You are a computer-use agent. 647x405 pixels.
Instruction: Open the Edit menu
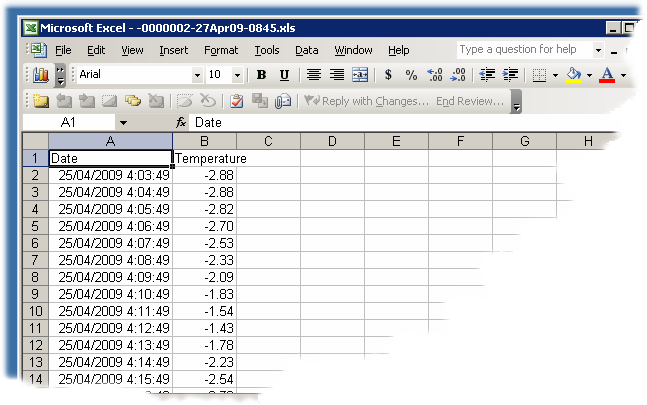tap(96, 50)
